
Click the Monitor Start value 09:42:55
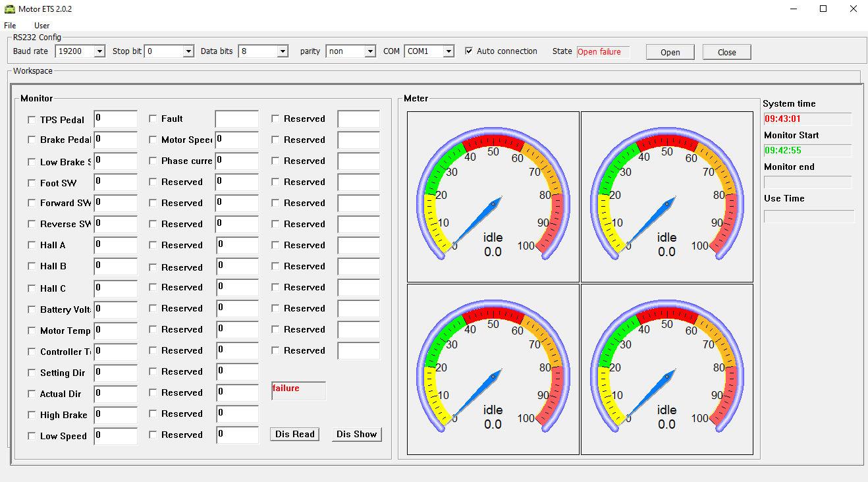pyautogui.click(x=807, y=151)
